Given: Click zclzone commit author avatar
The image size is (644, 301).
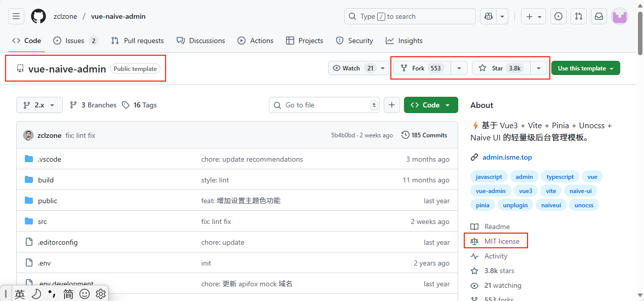Looking at the screenshot, I should tap(28, 135).
